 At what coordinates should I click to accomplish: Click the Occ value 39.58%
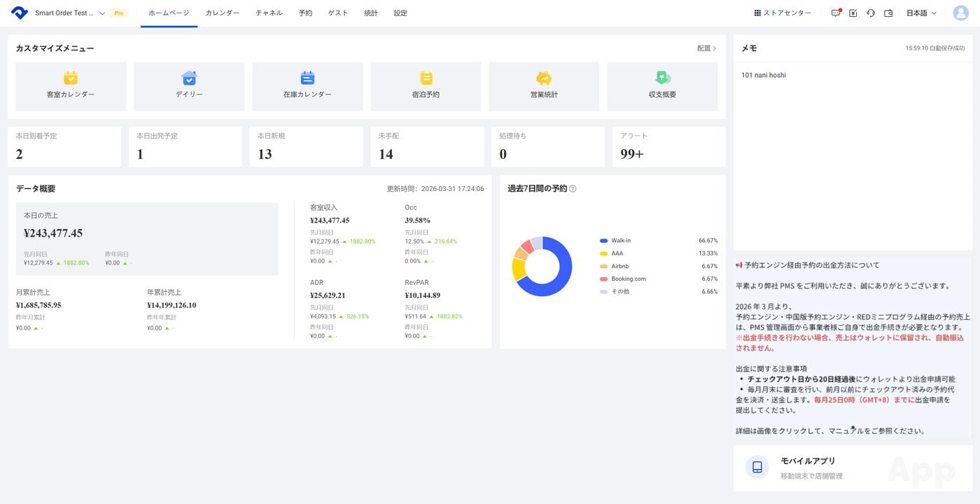point(417,220)
